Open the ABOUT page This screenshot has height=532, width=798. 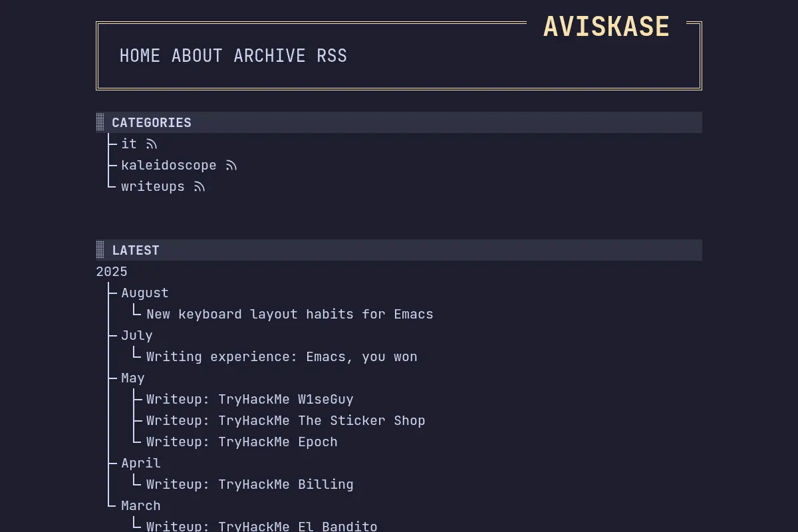pyautogui.click(x=197, y=56)
